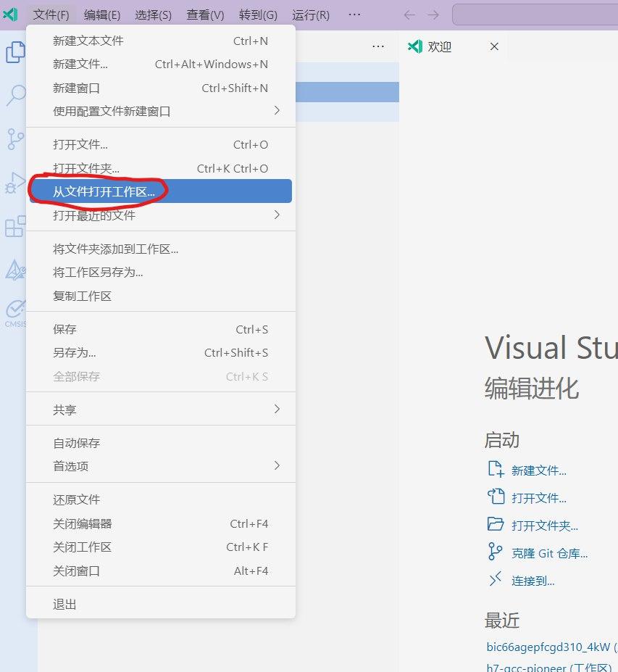Screen dimensions: 618x672
Task: Expand the 首选项 submenu
Action: (161, 466)
